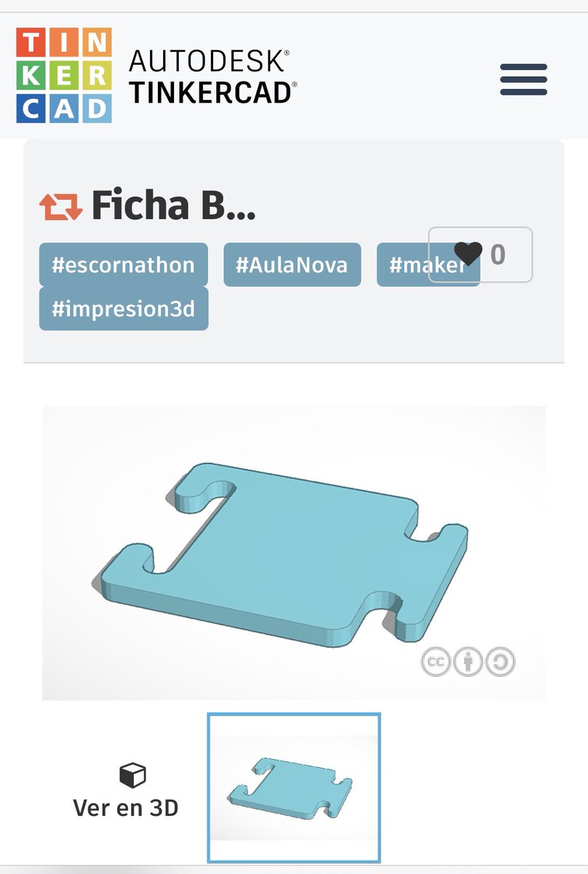Click the like count showing 0
The width and height of the screenshot is (588, 874).
498,254
